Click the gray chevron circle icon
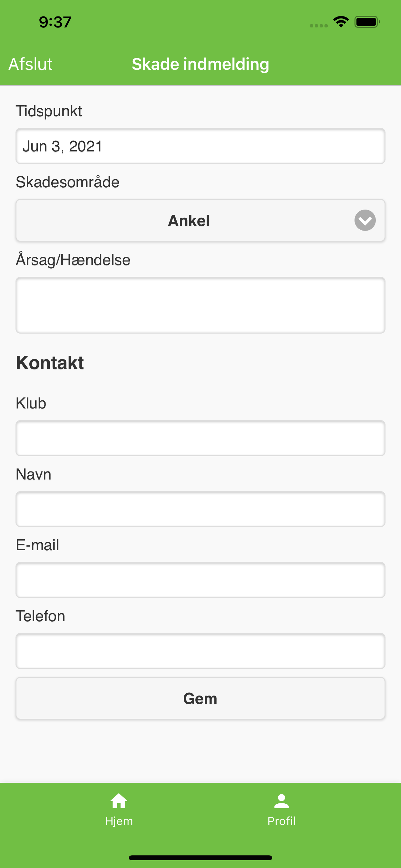The height and width of the screenshot is (868, 401). (x=365, y=220)
